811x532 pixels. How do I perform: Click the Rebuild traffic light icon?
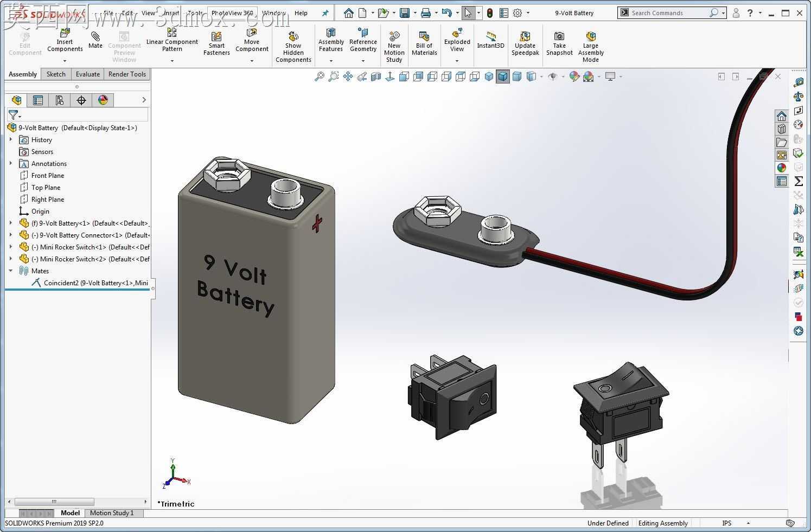(490, 13)
